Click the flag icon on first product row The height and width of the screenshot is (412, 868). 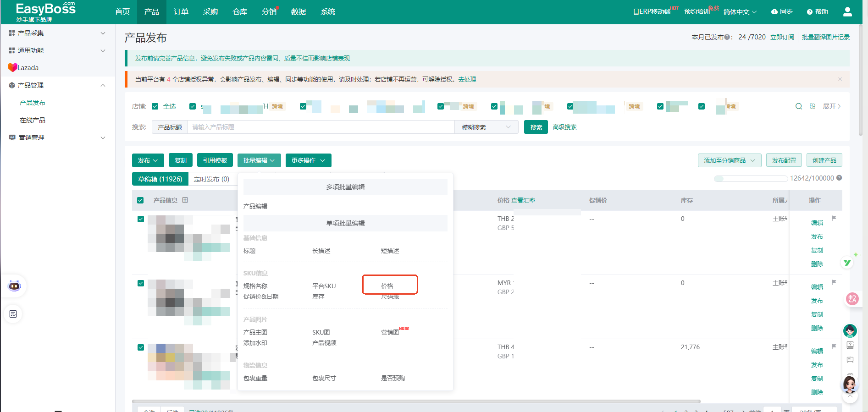(834, 218)
